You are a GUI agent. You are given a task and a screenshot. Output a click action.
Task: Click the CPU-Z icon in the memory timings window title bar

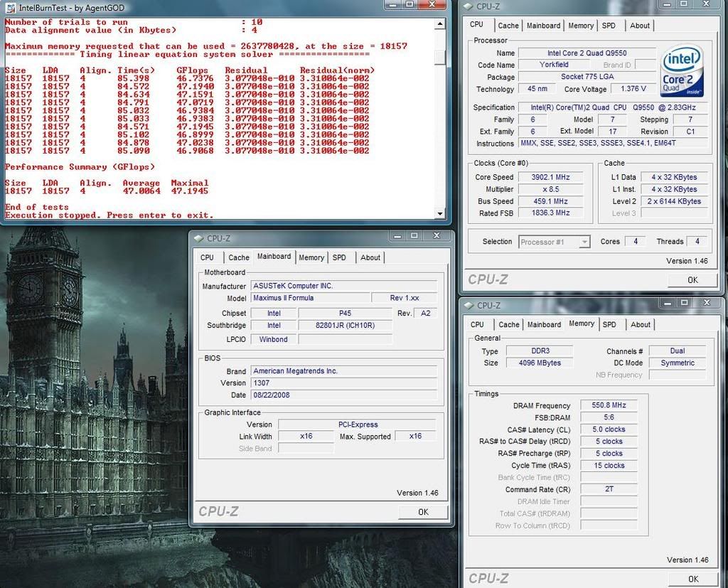click(469, 305)
